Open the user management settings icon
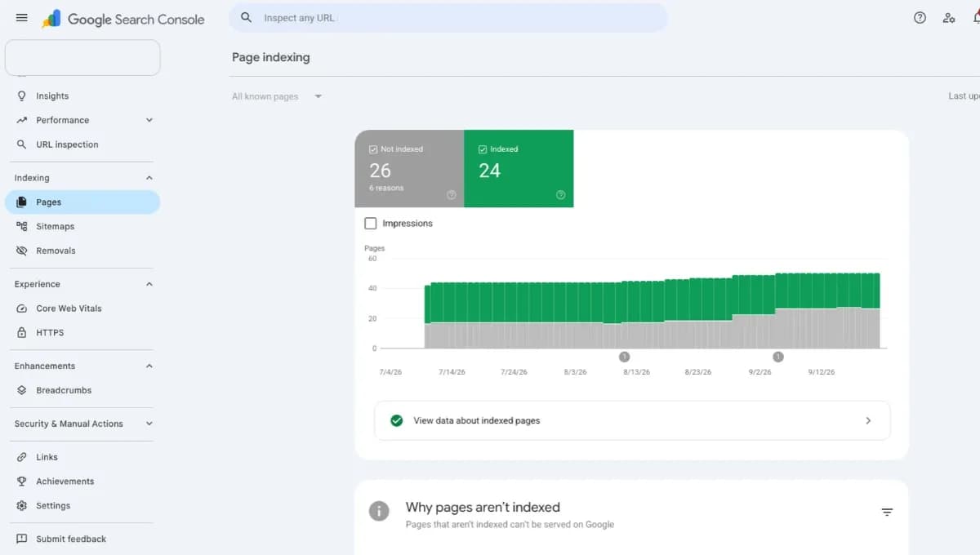980x555 pixels. point(949,18)
